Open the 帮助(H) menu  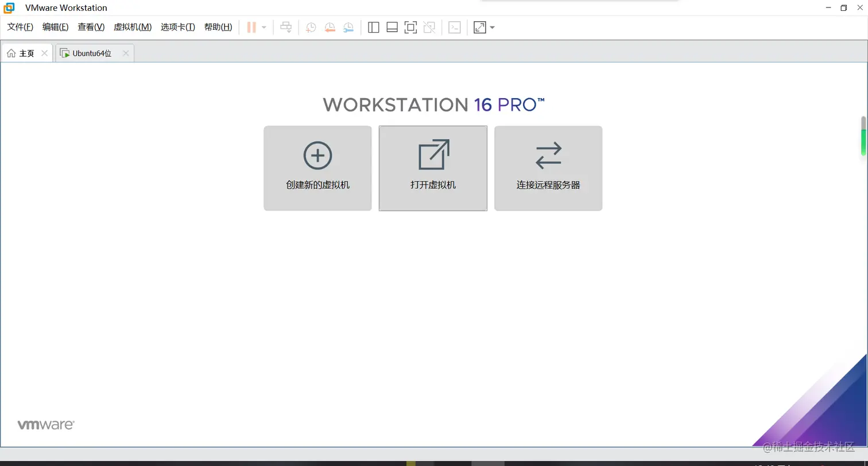(x=218, y=27)
